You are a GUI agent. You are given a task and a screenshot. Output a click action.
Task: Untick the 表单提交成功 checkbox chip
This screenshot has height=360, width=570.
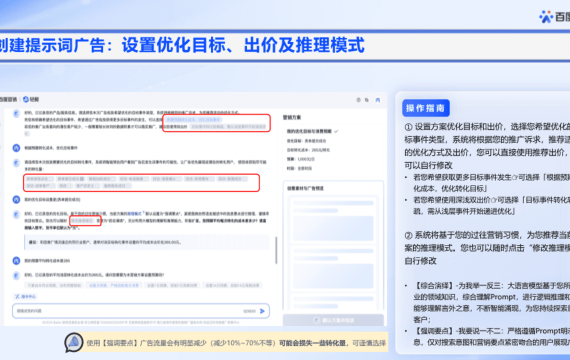tap(71, 179)
